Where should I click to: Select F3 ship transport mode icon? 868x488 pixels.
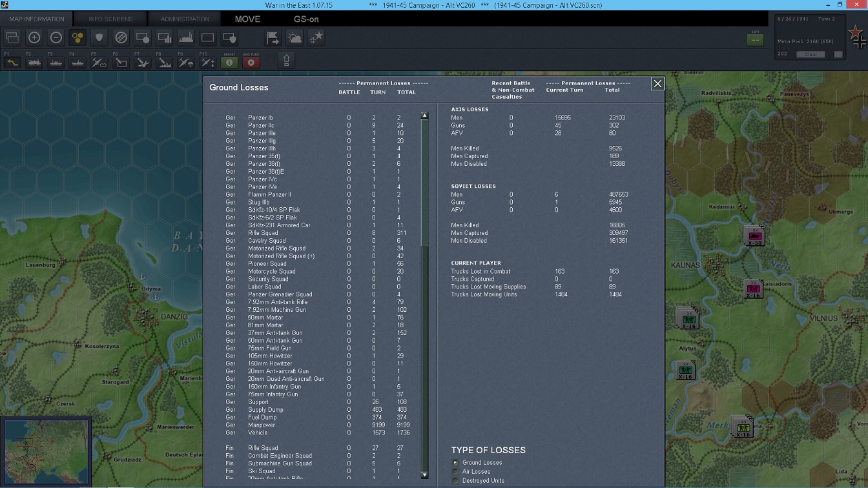(56, 62)
